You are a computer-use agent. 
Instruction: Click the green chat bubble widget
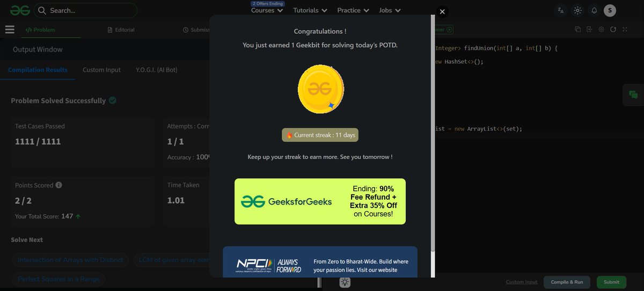pyautogui.click(x=633, y=94)
